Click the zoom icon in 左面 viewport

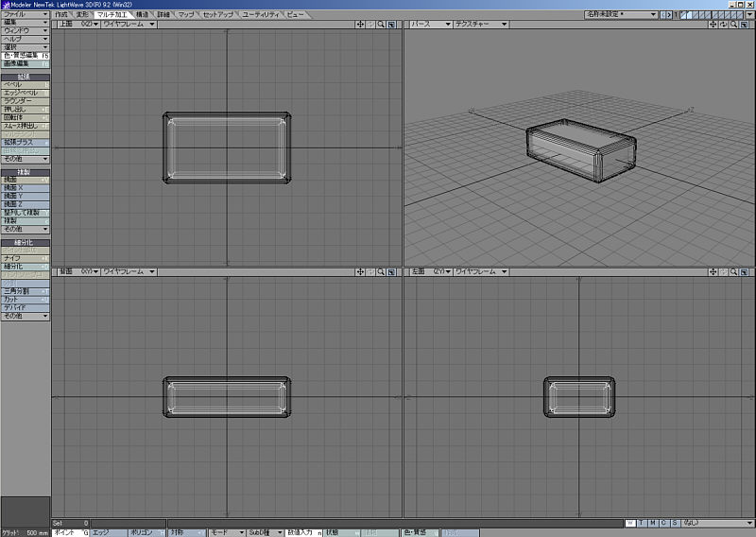pyautogui.click(x=733, y=271)
